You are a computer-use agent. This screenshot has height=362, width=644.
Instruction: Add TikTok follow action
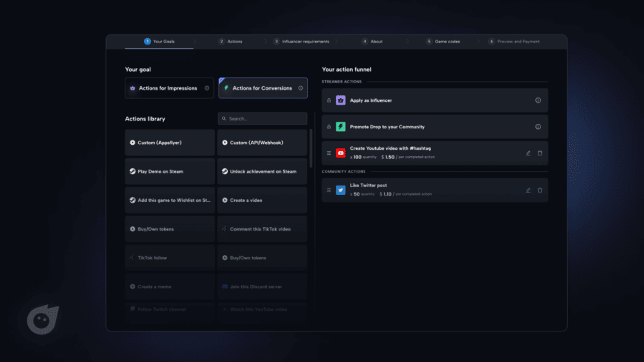tap(170, 258)
